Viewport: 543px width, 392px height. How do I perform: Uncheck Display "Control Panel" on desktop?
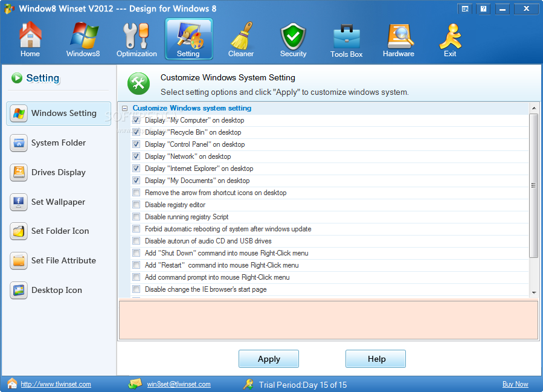point(137,144)
